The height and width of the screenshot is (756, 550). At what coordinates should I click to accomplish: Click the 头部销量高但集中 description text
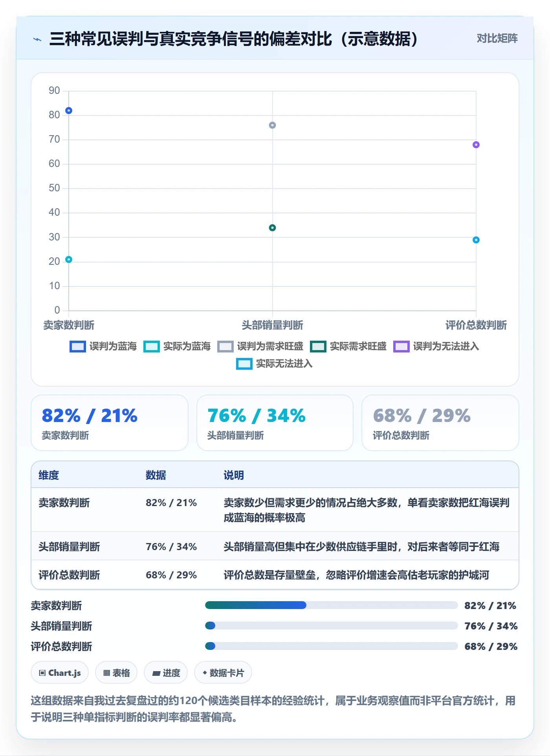[x=361, y=547]
